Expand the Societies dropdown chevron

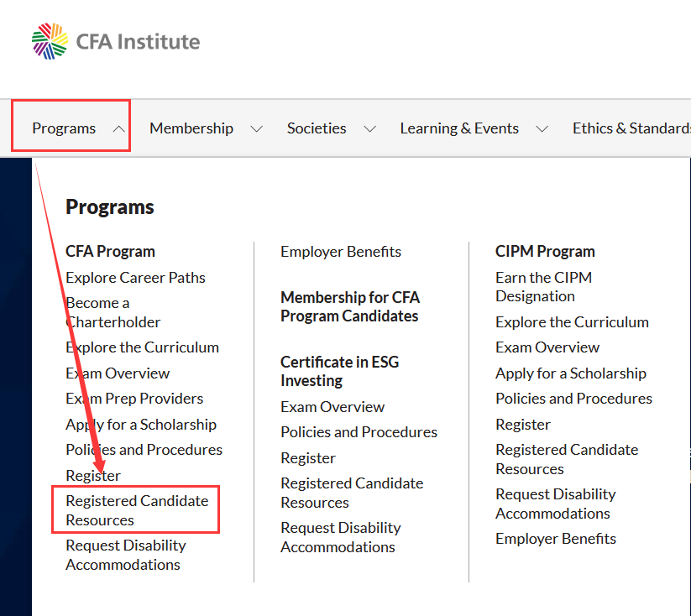tap(369, 129)
